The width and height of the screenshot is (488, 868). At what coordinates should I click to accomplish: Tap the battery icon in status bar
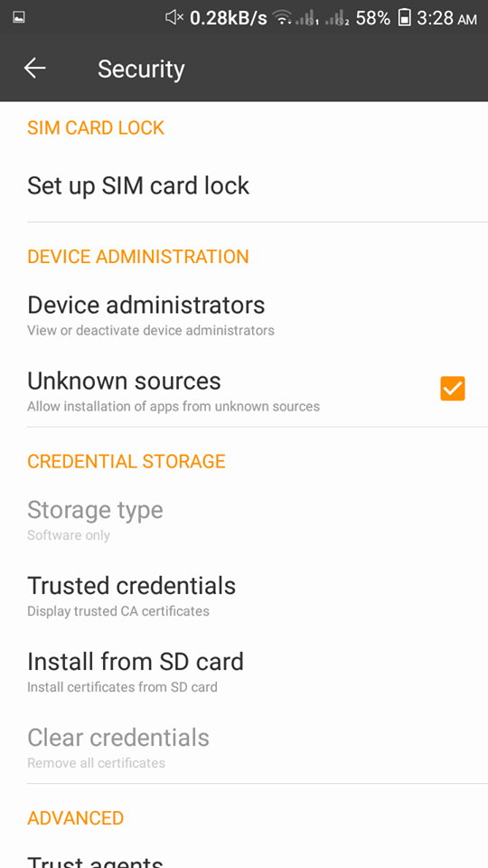(x=405, y=18)
